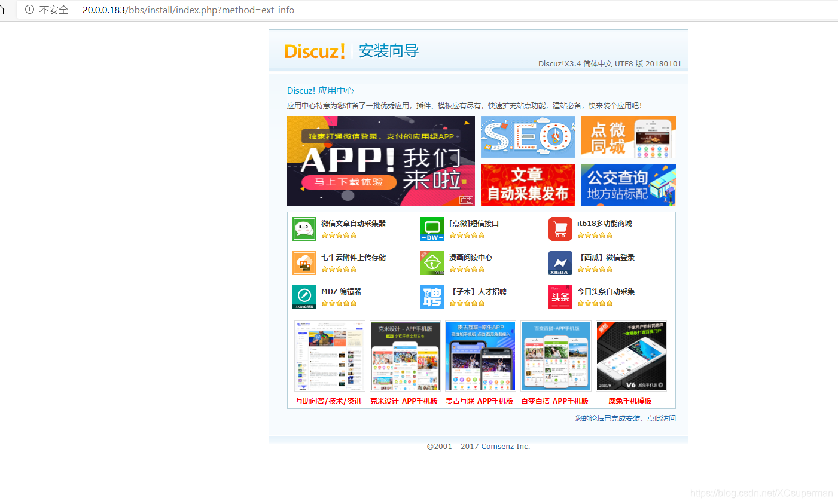The height and width of the screenshot is (504, 838).
Task: Click the Discuz! 应用中心 heading link
Action: (x=321, y=91)
